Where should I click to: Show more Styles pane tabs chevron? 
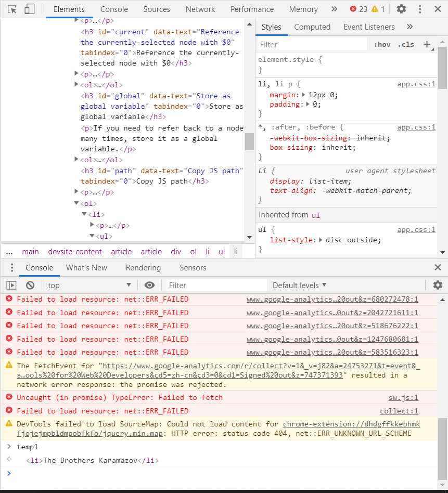click(409, 27)
